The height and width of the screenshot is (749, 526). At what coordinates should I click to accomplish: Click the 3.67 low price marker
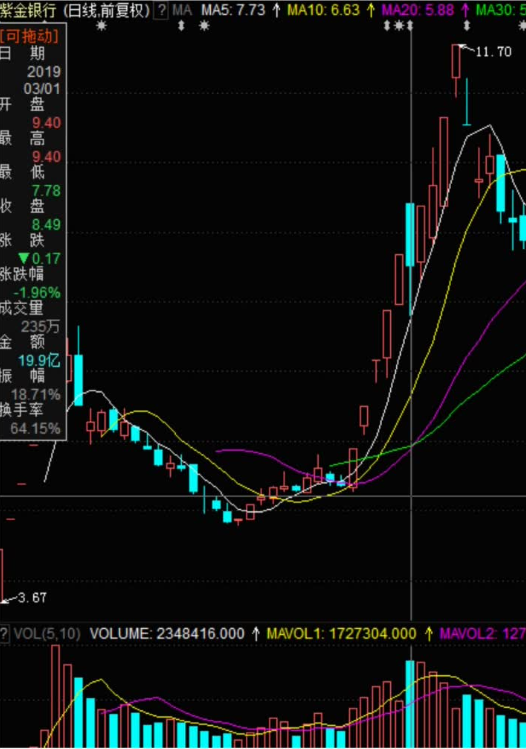tap(32, 598)
